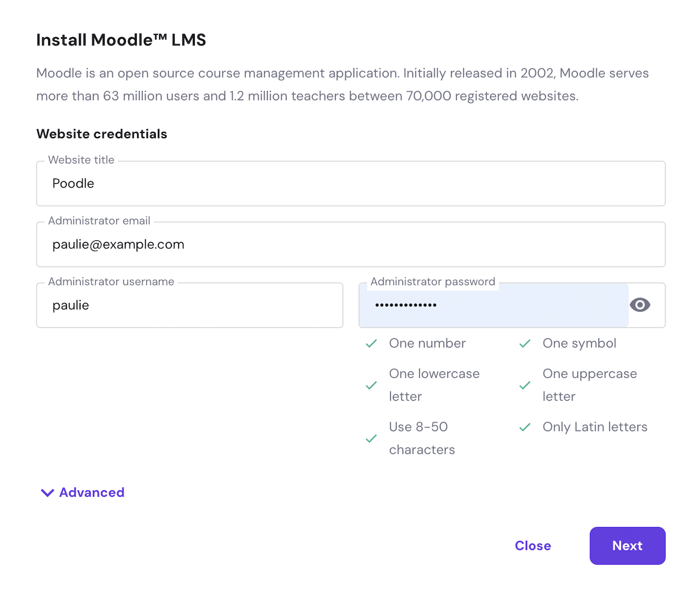The width and height of the screenshot is (700, 601).
Task: Select the Administrator username input box
Action: [x=190, y=305]
